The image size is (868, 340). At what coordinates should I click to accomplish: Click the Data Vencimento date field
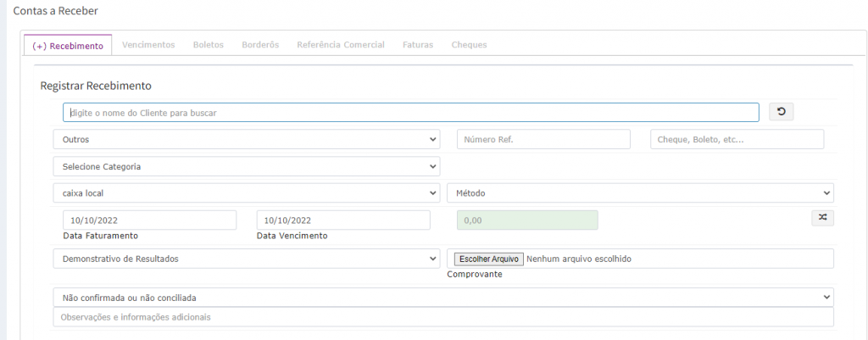[342, 220]
